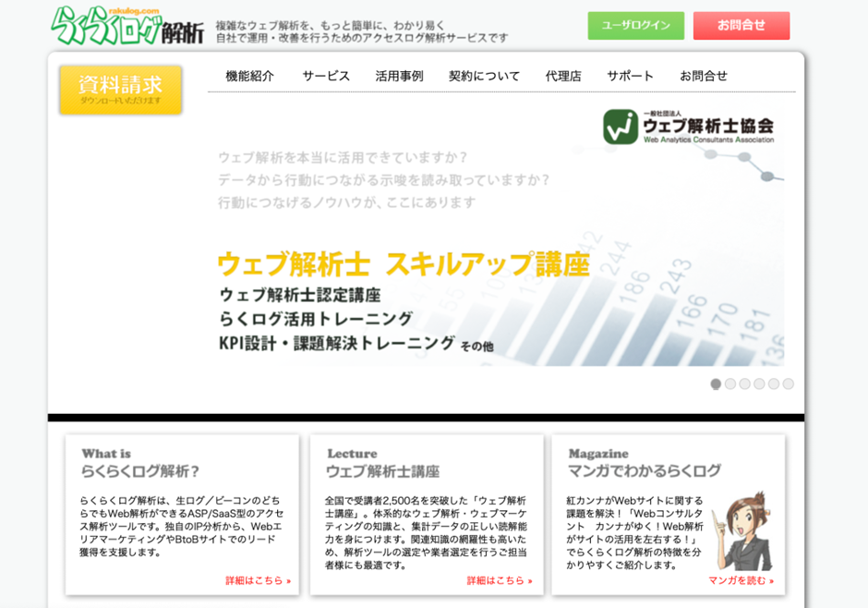The height and width of the screenshot is (608, 868).
Task: Click the yellow 資料請求 download button
Action: pos(121,90)
